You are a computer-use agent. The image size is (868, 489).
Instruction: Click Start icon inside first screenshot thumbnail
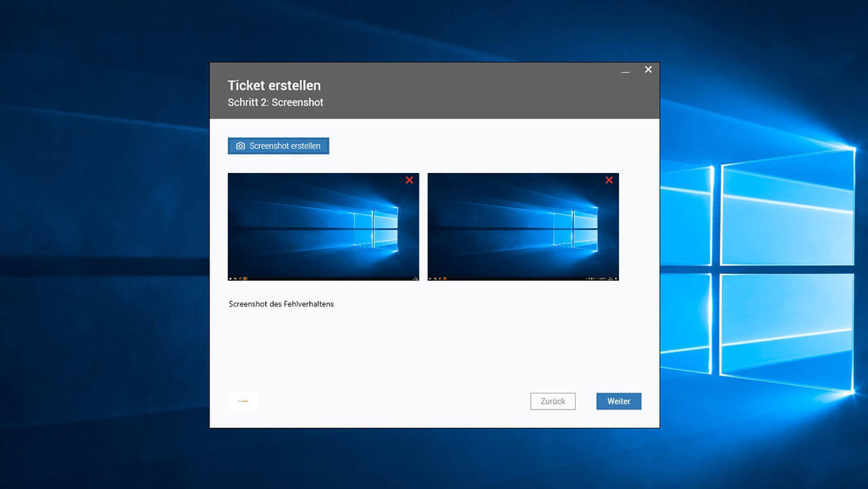(x=231, y=278)
